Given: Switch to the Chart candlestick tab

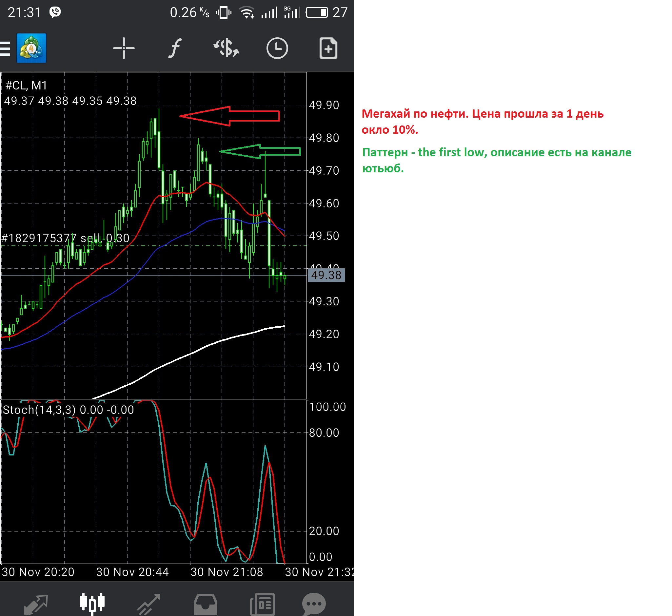Looking at the screenshot, I should point(92,604).
